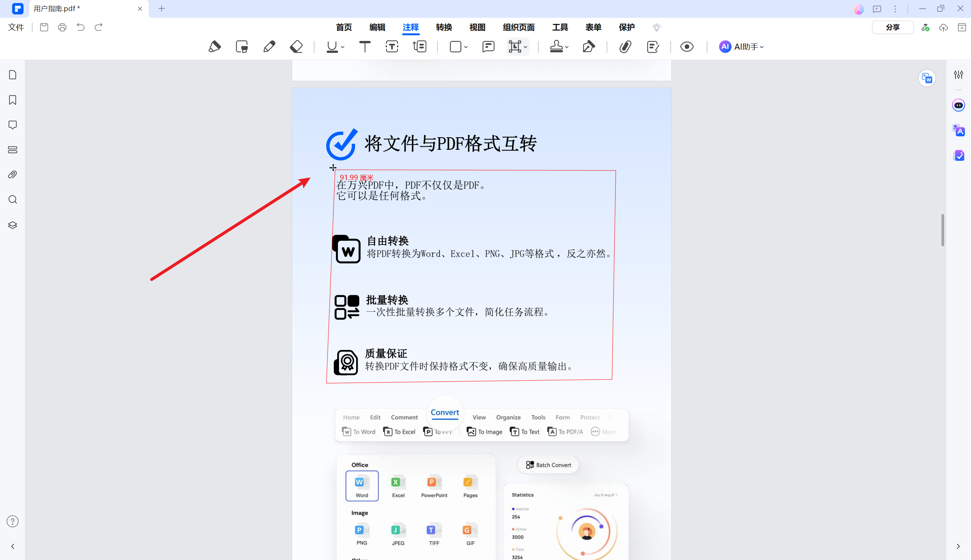Select the eraser tool

296,46
